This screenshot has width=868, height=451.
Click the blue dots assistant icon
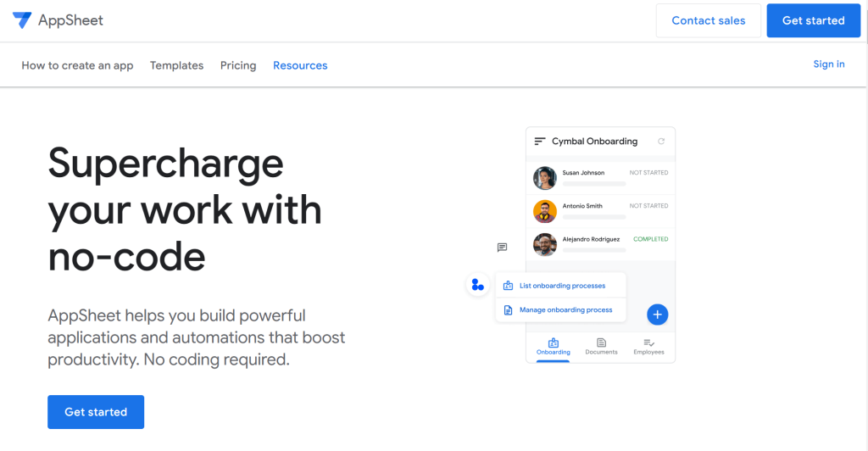coord(477,286)
